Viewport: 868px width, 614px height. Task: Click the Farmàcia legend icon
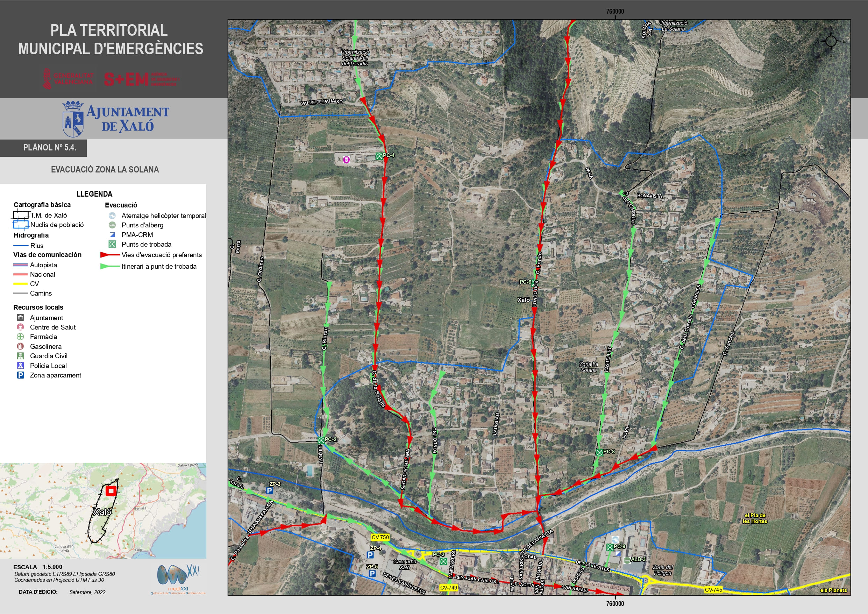click(20, 337)
